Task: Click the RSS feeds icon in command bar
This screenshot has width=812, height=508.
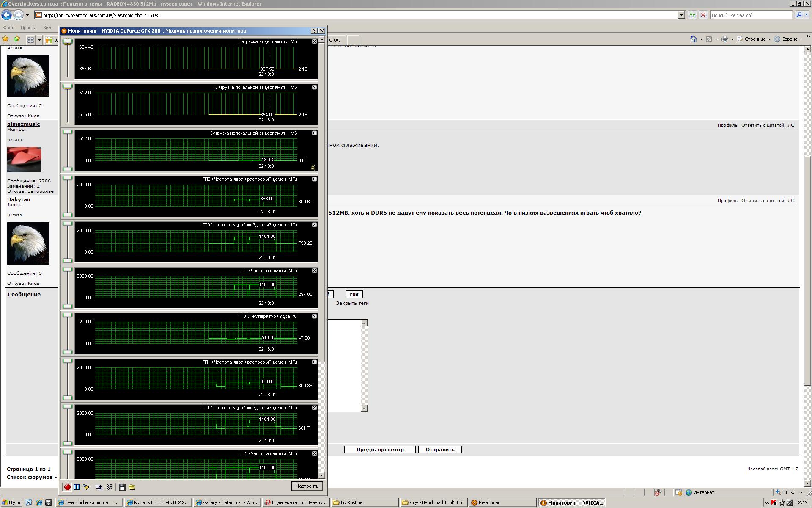Action: [x=709, y=39]
